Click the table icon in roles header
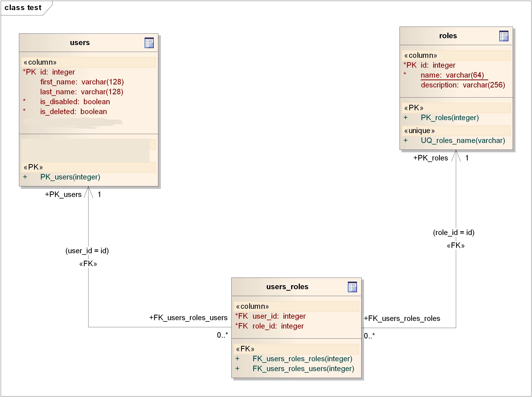This screenshot has width=532, height=397. pos(503,36)
